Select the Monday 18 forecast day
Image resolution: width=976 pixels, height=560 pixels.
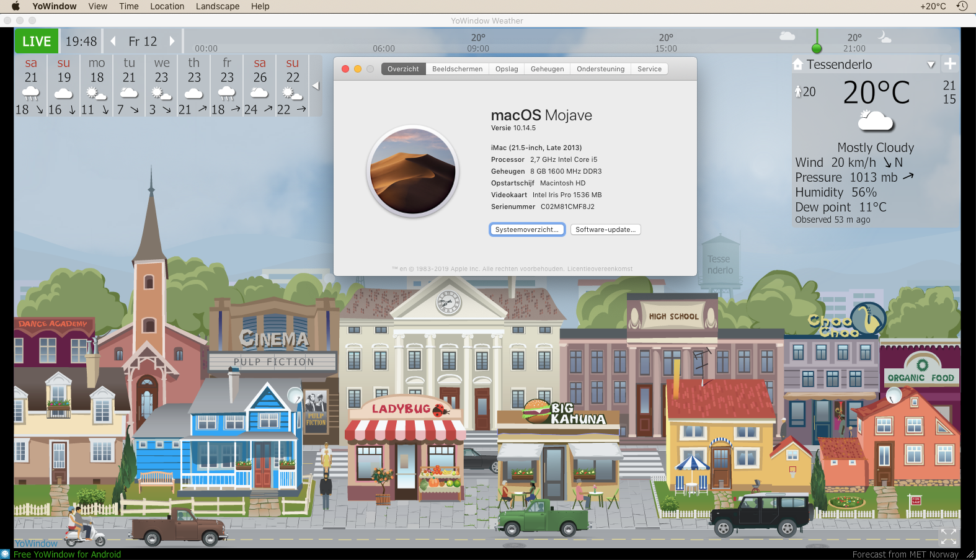[x=97, y=86]
